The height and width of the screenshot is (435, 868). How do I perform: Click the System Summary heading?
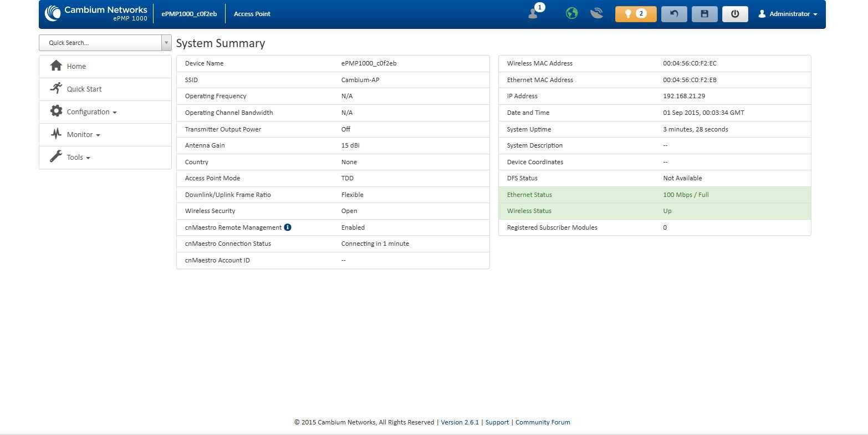tap(221, 43)
